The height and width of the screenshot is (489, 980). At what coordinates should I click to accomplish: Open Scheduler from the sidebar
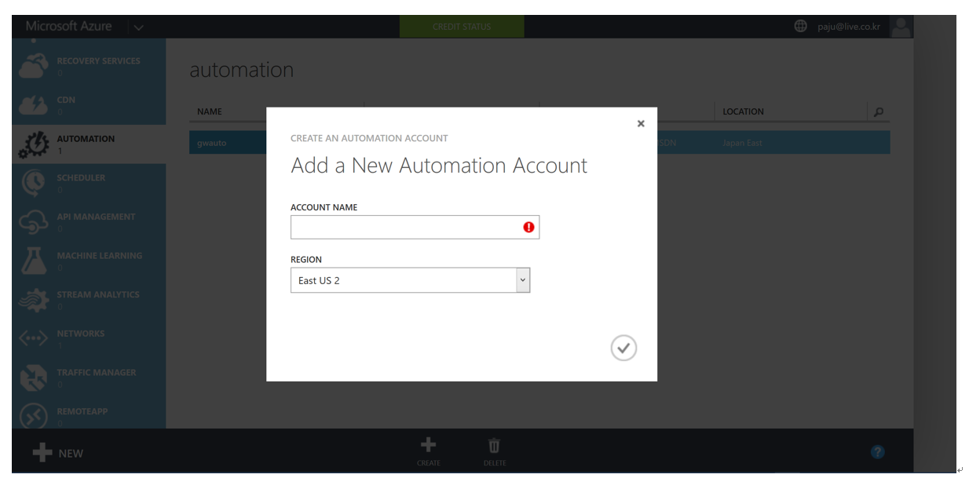coord(89,183)
